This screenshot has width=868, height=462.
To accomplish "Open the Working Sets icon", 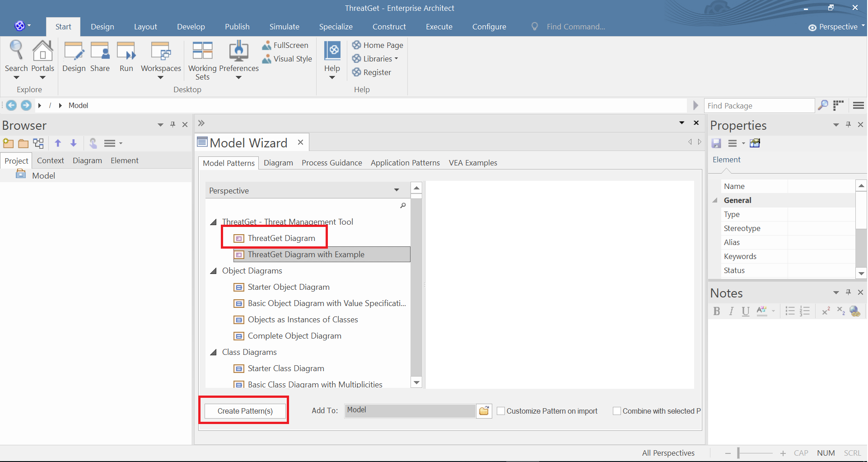I will click(202, 51).
